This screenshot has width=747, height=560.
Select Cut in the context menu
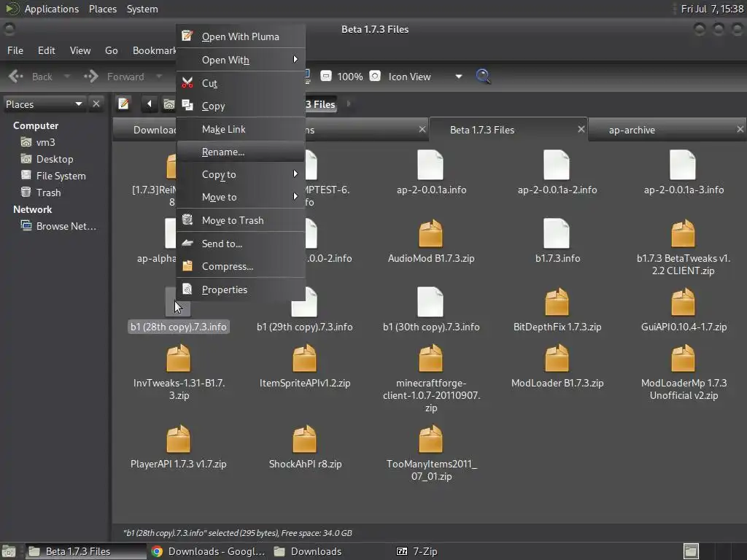pos(241,83)
